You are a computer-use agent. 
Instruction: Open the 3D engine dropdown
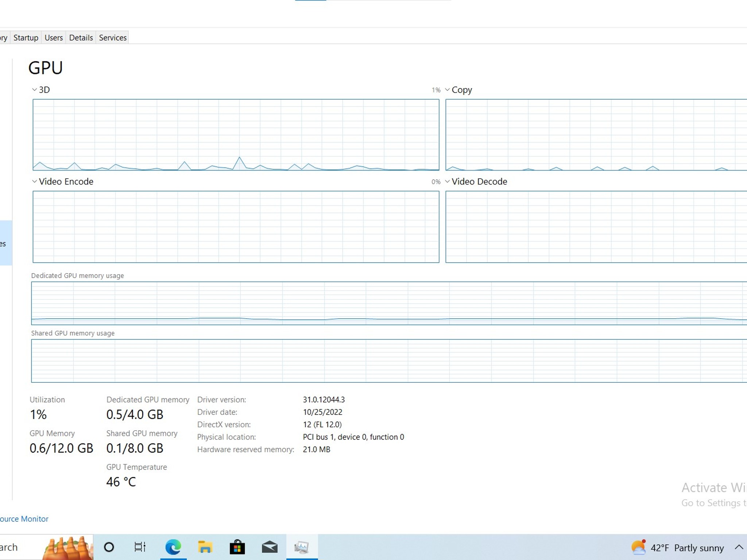[x=34, y=90]
